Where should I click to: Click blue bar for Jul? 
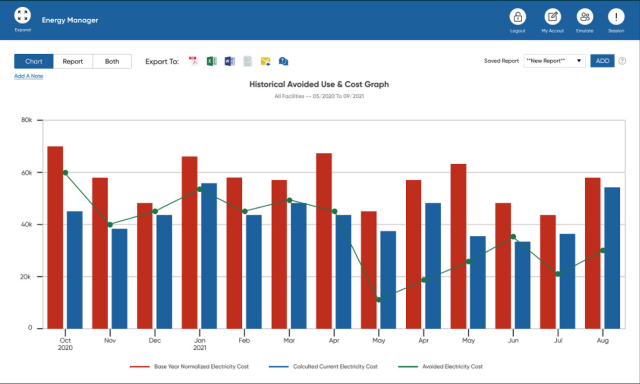(567, 281)
